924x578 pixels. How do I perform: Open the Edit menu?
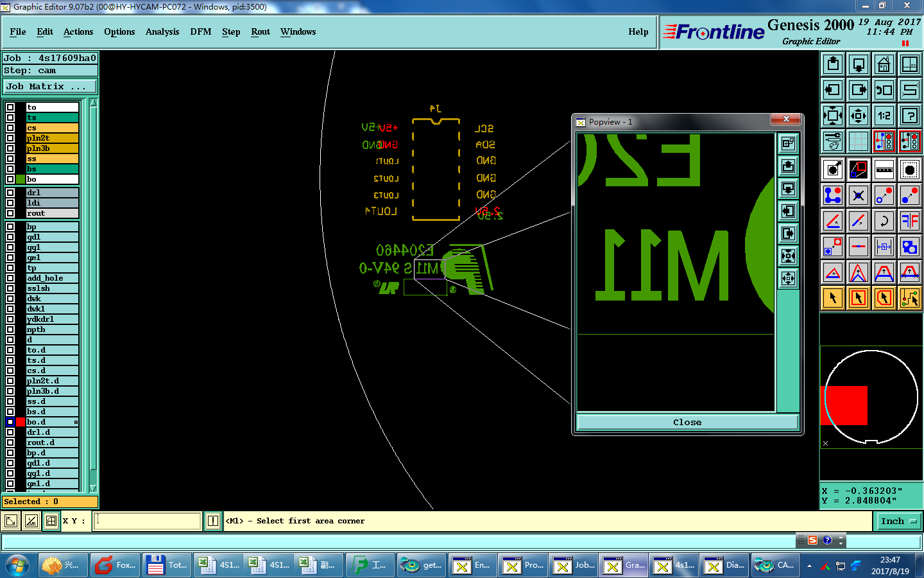tap(45, 32)
